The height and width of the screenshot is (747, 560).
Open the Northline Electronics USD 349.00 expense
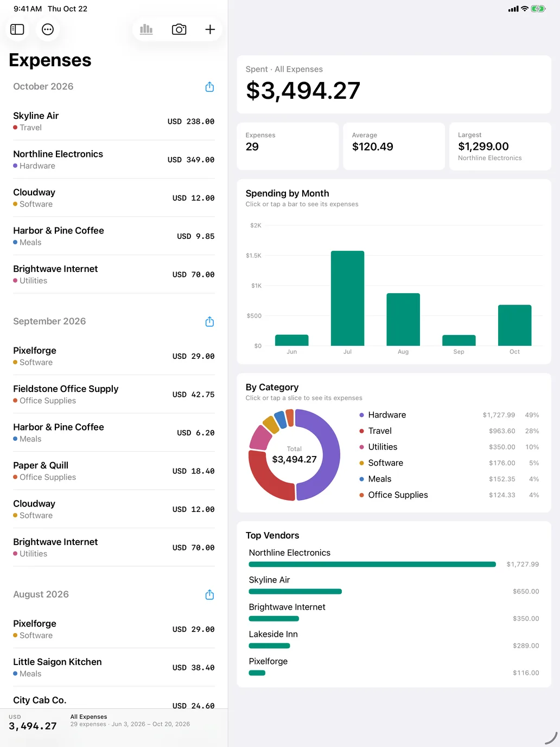[114, 160]
